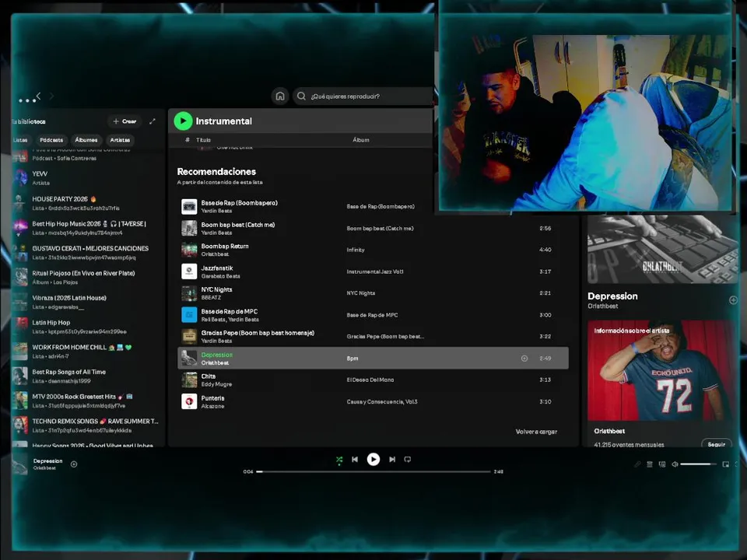The height and width of the screenshot is (560, 747).
Task: Open Best Rap Songs of All Time playlist
Action: 87,376
